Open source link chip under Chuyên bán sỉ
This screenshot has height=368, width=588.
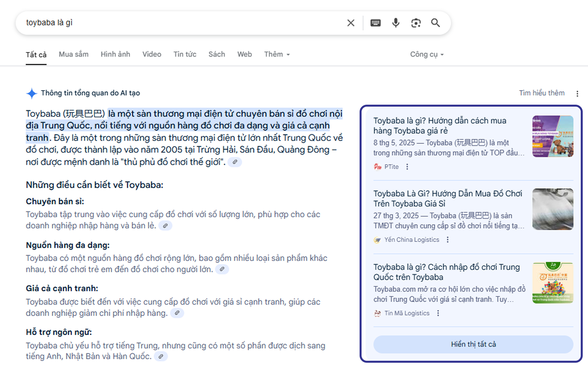[x=165, y=225]
